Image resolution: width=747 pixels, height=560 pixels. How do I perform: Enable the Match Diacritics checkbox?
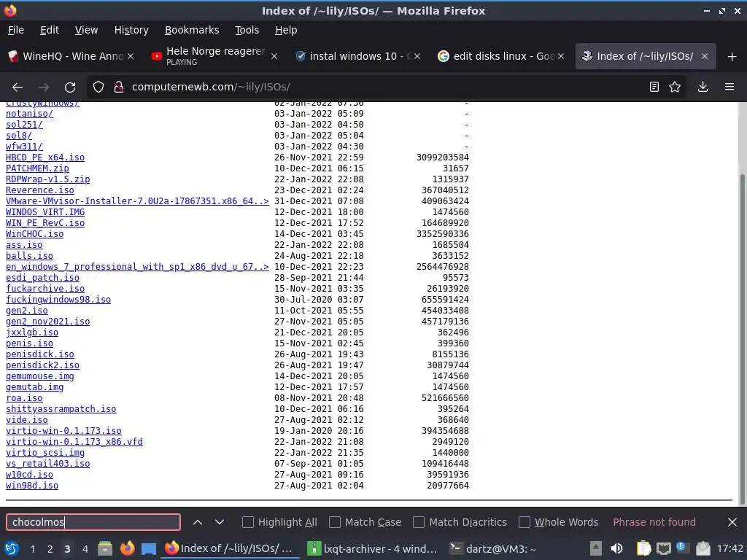pyautogui.click(x=419, y=522)
